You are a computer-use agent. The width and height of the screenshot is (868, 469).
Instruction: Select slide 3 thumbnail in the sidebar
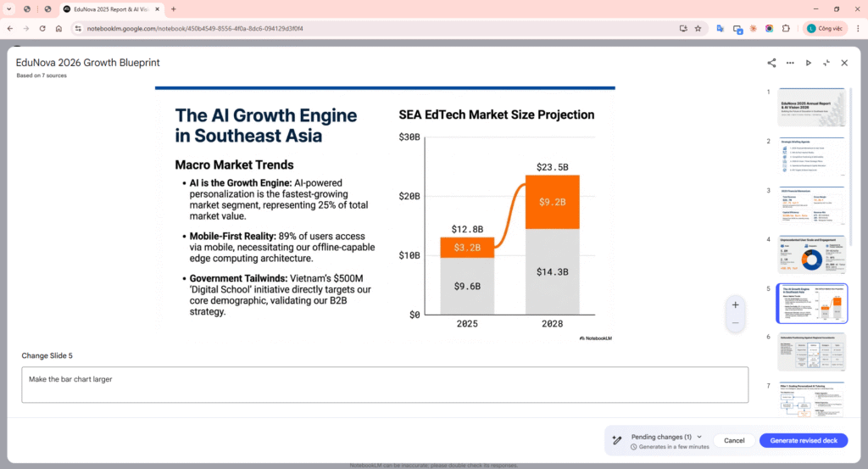(x=812, y=206)
